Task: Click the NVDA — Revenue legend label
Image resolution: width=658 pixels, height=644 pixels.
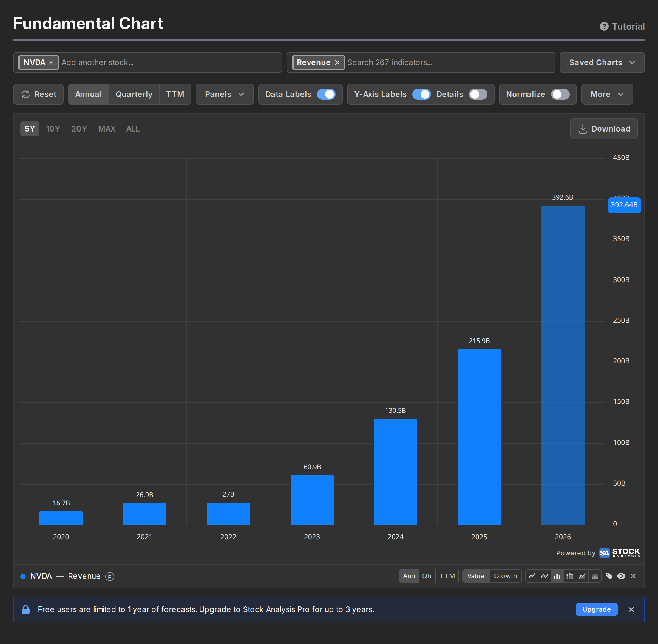Action: click(65, 576)
